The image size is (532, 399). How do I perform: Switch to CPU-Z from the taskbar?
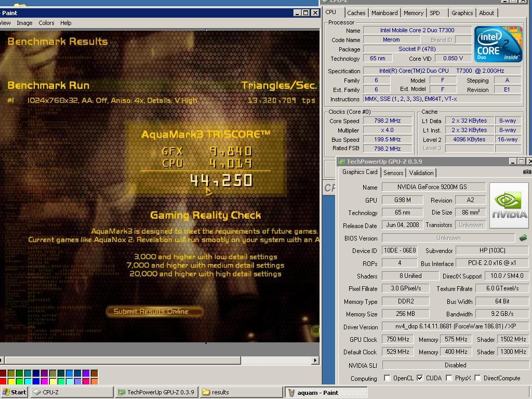click(72, 392)
